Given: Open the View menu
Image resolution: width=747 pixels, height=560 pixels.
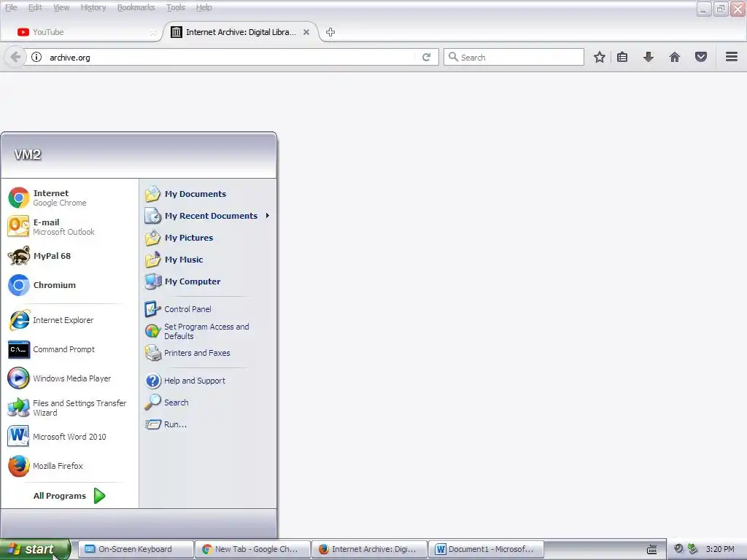Looking at the screenshot, I should [x=61, y=7].
